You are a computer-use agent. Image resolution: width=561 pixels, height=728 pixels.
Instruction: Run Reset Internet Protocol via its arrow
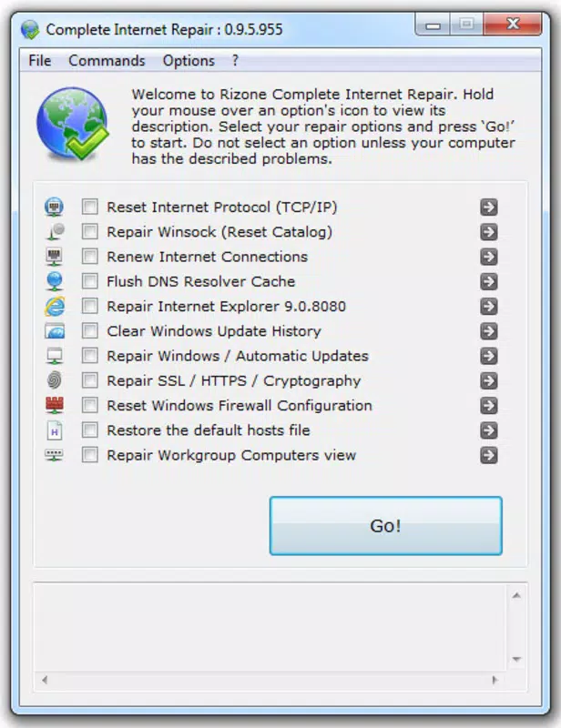pyautogui.click(x=488, y=207)
